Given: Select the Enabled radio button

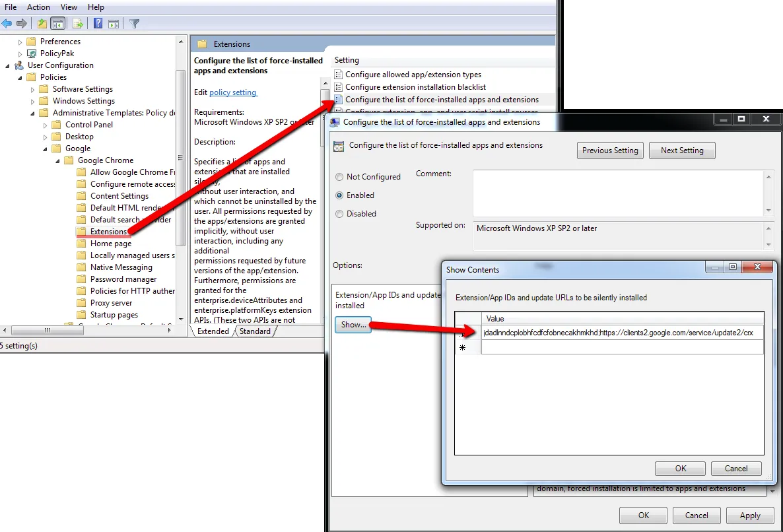Looking at the screenshot, I should point(339,195).
